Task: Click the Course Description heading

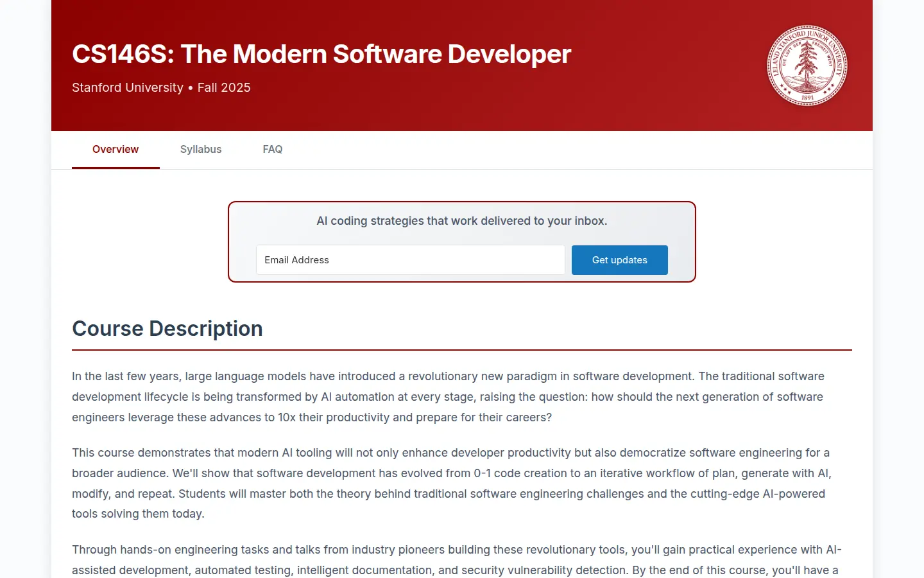Action: (x=167, y=328)
